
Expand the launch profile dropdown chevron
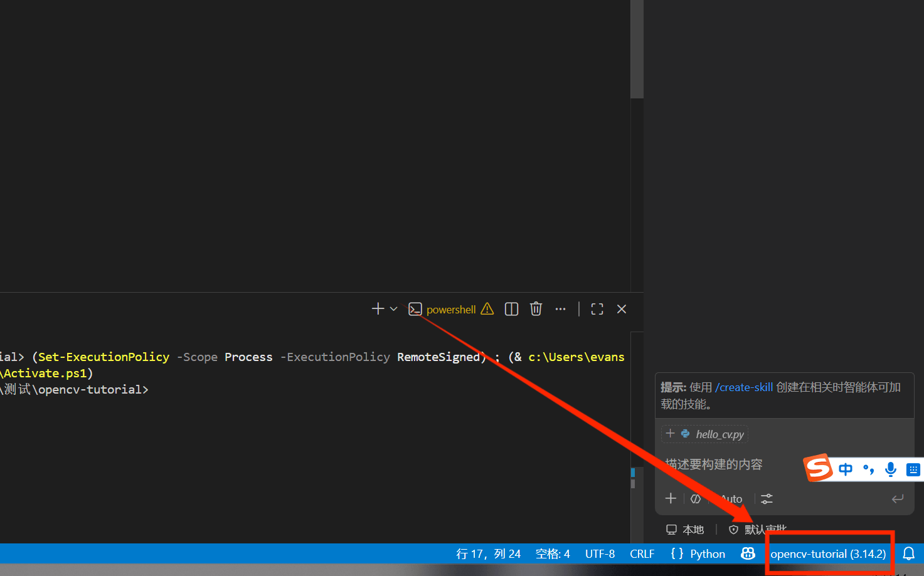(x=394, y=309)
